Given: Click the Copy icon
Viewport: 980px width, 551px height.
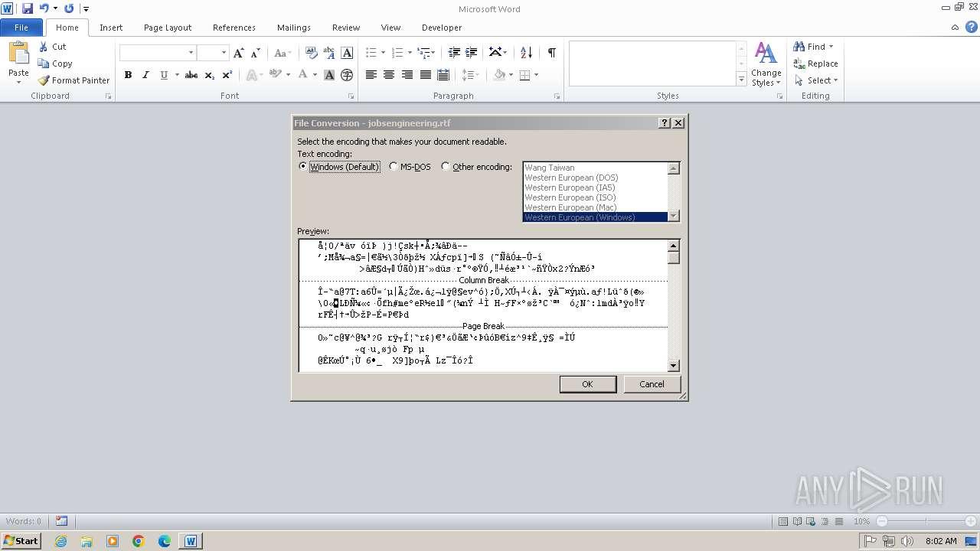Looking at the screenshot, I should [x=44, y=64].
